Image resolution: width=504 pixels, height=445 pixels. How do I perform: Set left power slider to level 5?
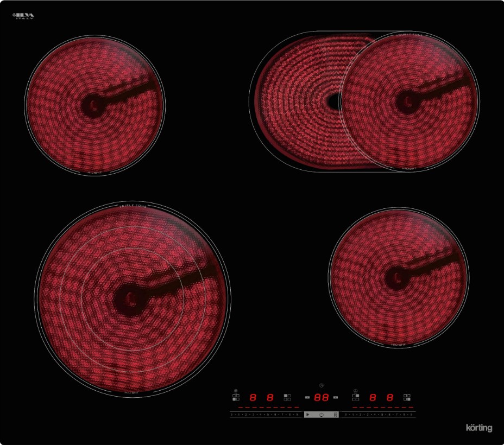tap(268, 415)
